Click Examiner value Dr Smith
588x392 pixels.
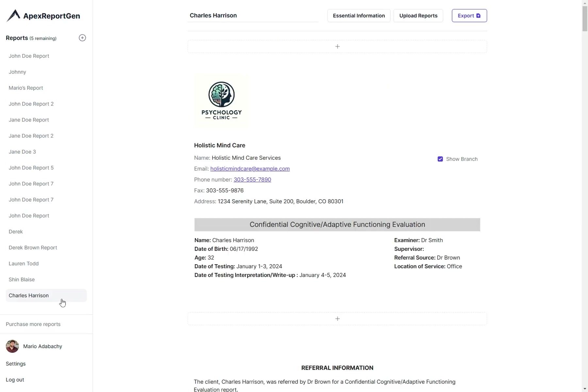click(432, 240)
